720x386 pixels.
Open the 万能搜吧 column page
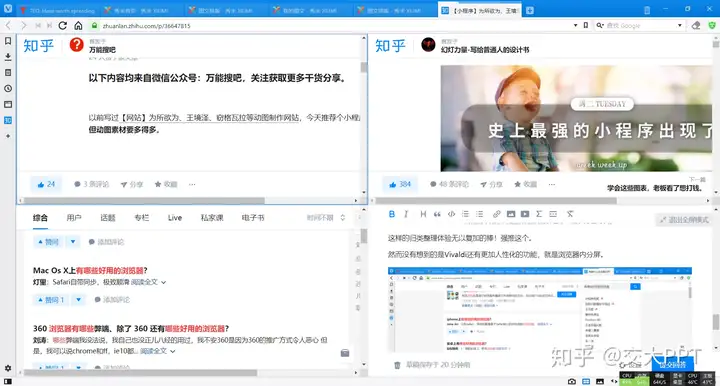point(102,50)
